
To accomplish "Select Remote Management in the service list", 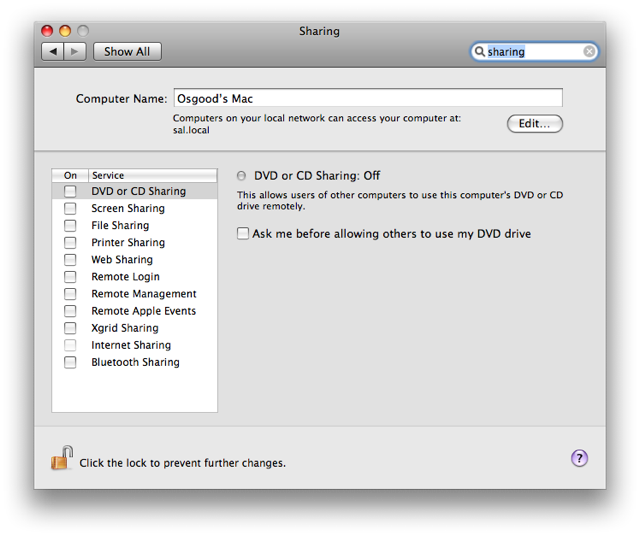I will (135, 294).
